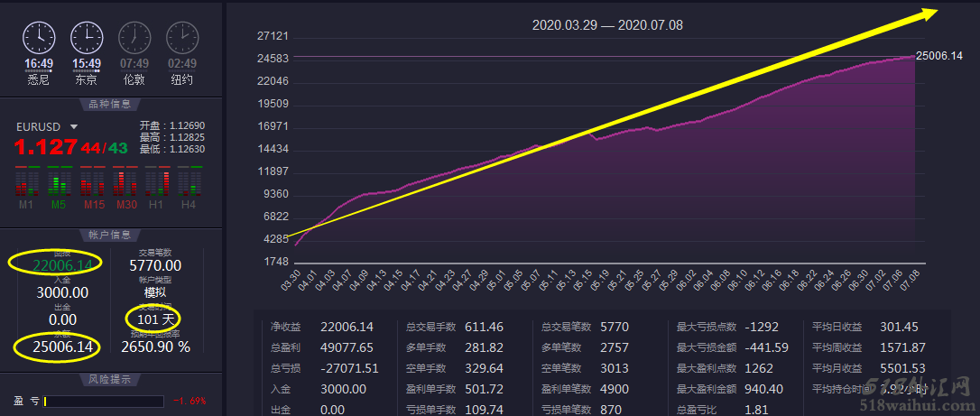Click the 1748 y-axis label
This screenshot has width=980, height=416.
point(275,263)
